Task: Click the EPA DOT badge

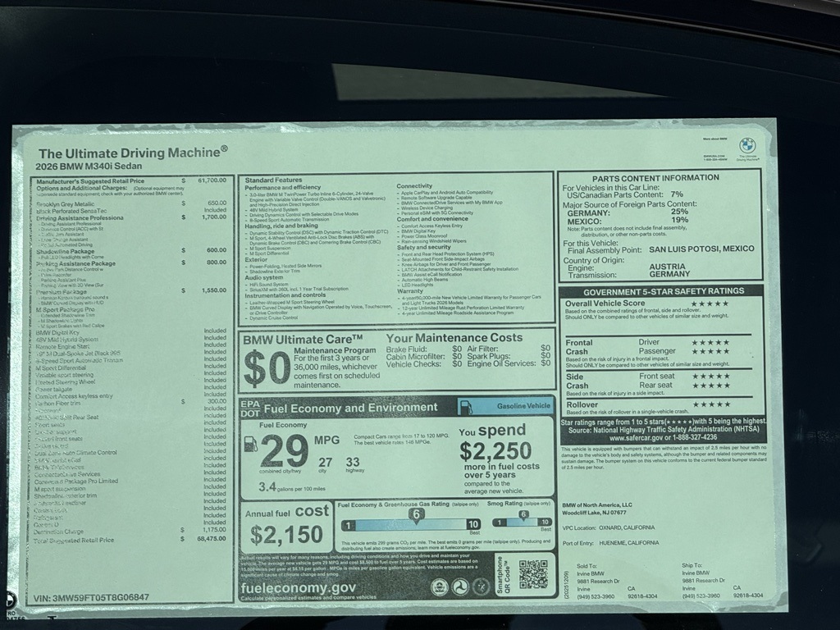Action: tap(249, 407)
